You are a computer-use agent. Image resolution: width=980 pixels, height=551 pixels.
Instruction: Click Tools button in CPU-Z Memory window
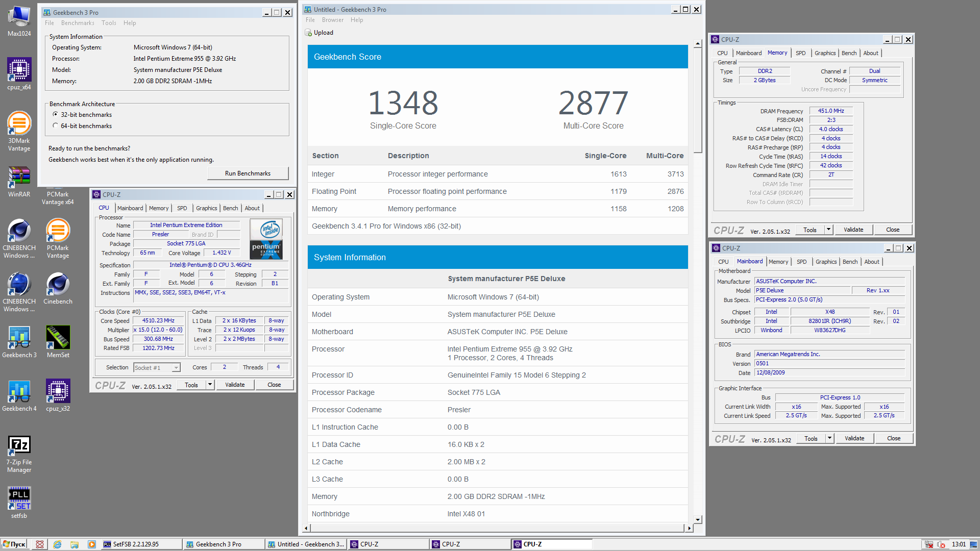[x=810, y=230]
